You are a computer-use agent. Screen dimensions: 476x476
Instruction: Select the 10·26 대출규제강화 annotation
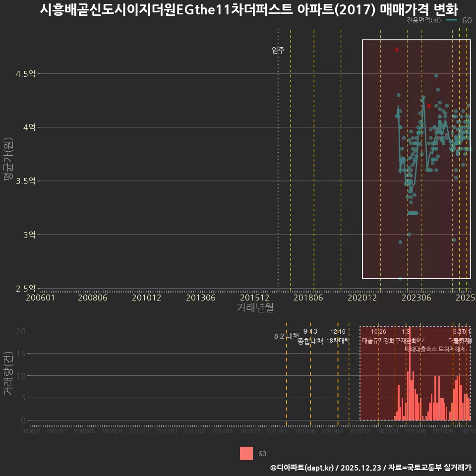coord(378,336)
